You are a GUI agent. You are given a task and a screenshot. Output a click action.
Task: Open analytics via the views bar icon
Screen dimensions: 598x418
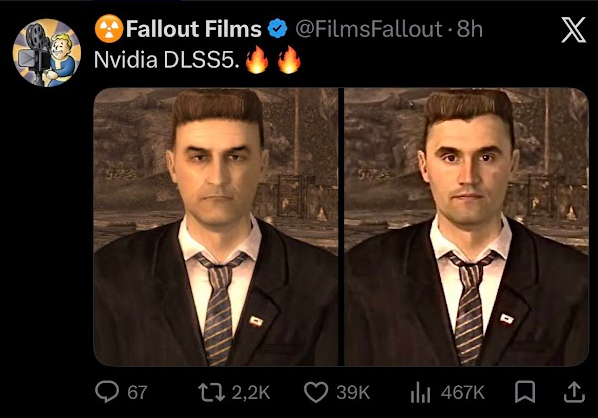420,393
